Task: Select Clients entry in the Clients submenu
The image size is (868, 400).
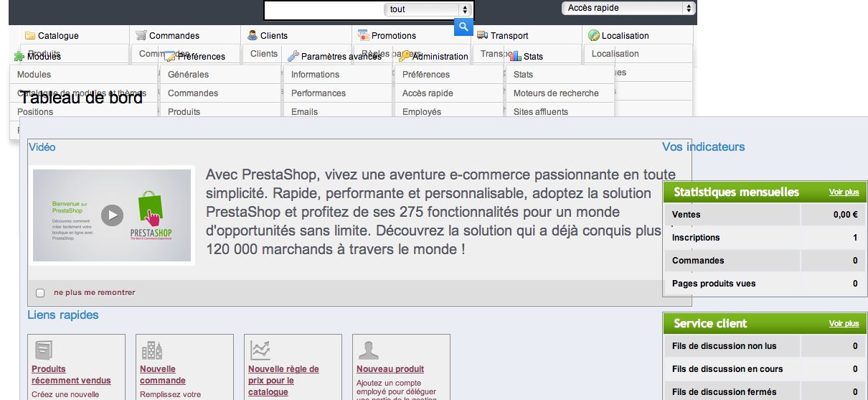Action: [264, 54]
